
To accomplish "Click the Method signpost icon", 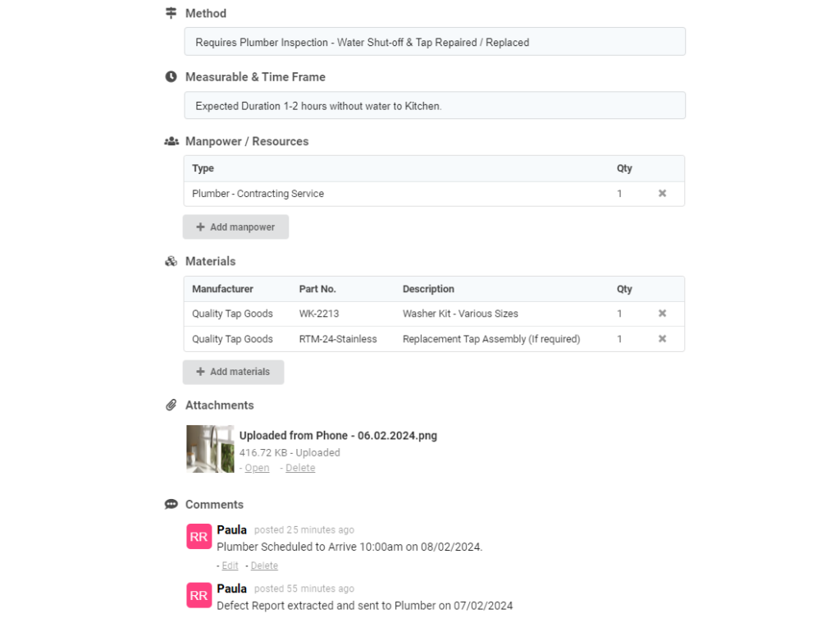I will (x=171, y=13).
